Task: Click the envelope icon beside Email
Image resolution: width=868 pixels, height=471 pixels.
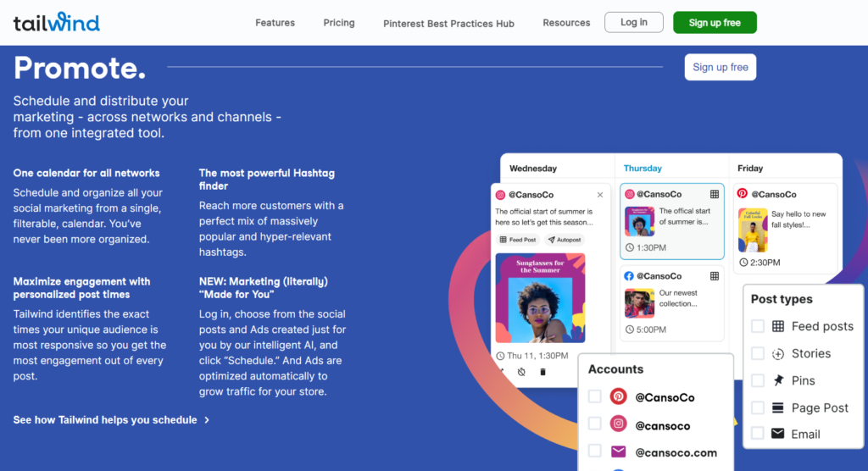Action: click(x=778, y=434)
